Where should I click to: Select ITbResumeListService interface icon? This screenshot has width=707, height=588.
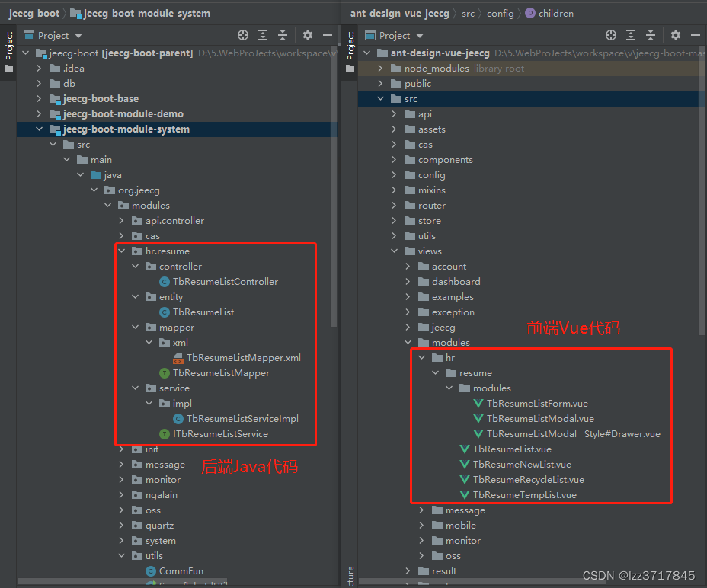click(x=165, y=434)
